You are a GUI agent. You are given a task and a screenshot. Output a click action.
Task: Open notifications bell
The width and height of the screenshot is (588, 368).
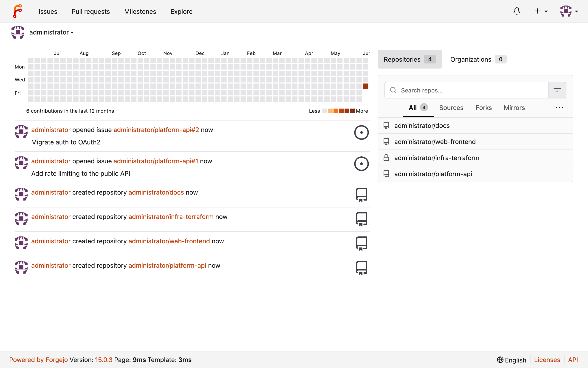517,11
